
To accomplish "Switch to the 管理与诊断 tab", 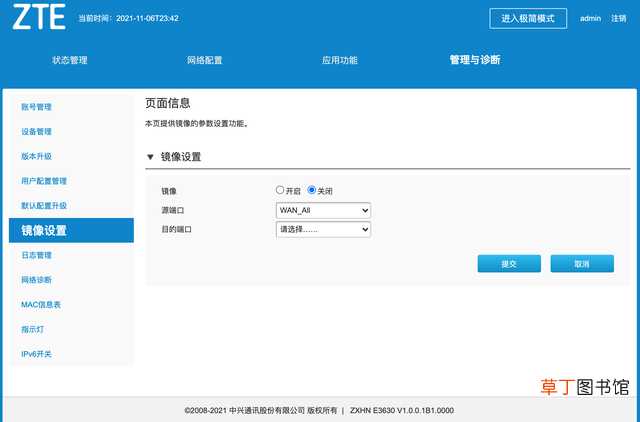I will tap(475, 60).
